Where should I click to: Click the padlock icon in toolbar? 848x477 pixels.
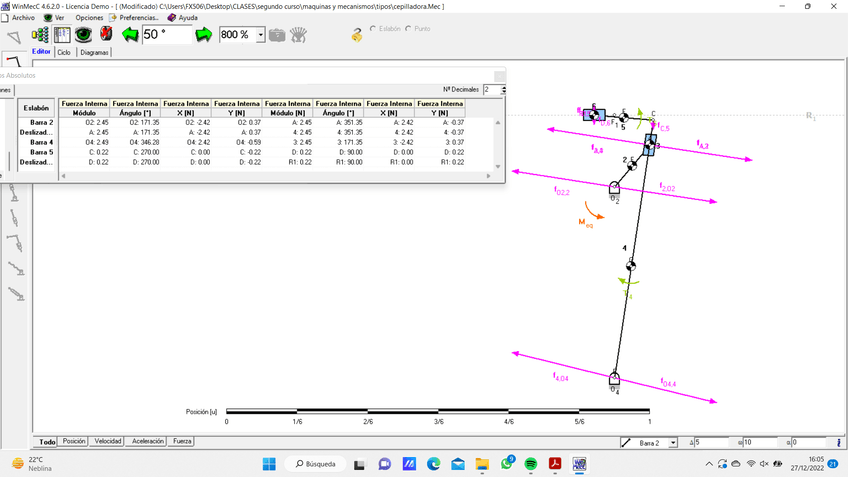pyautogui.click(x=357, y=35)
